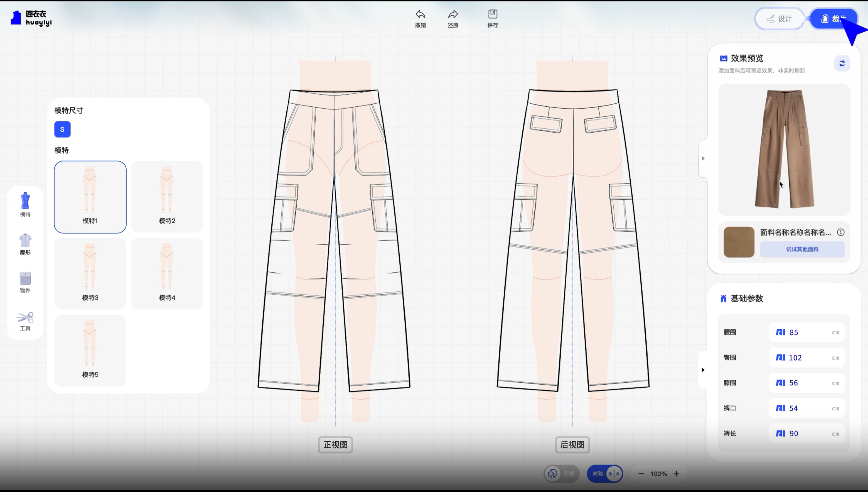This screenshot has height=492, width=868.
Task: Edit the 膝围 value field
Action: (806, 383)
